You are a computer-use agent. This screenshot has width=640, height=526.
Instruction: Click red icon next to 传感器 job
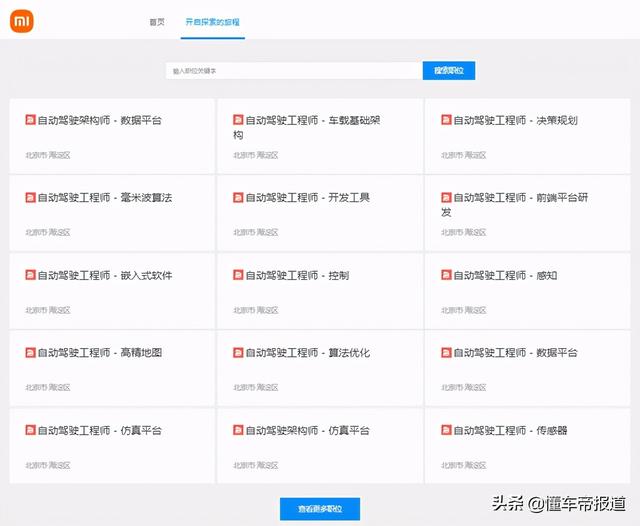click(x=446, y=430)
